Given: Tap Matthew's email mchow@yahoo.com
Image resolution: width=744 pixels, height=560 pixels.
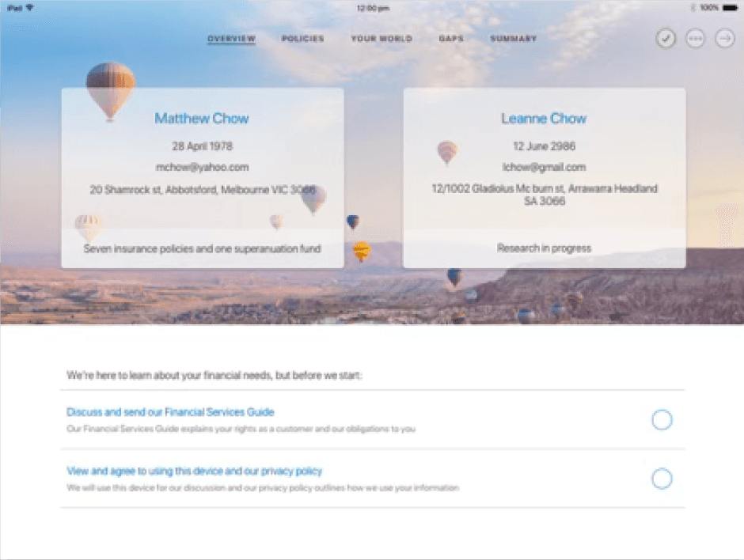Looking at the screenshot, I should tap(202, 167).
